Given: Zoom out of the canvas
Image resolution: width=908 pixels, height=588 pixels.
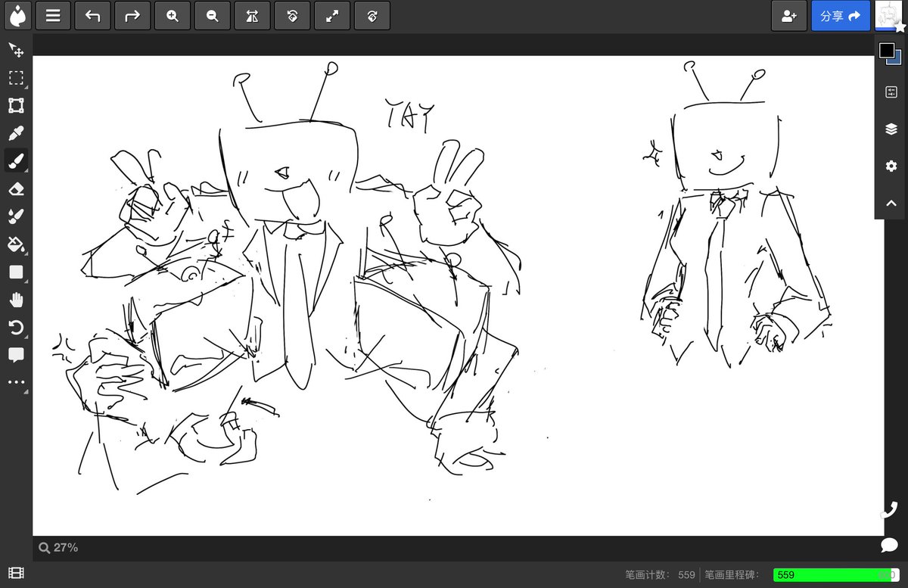Looking at the screenshot, I should (213, 16).
